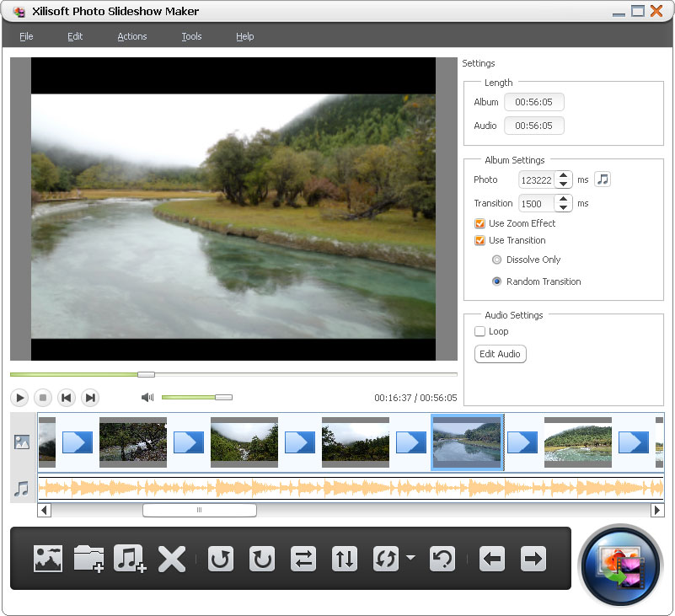Screen dimensions: 675x616
Task: Open dropdown arrow beside the sort/refresh icon
Action: [410, 558]
